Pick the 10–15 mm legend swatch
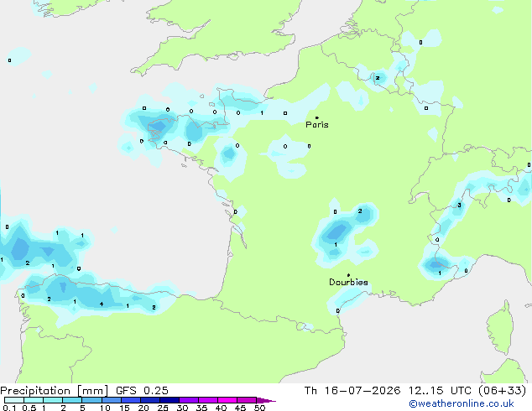Image resolution: width=532 pixels, height=411 pixels. coord(111,400)
